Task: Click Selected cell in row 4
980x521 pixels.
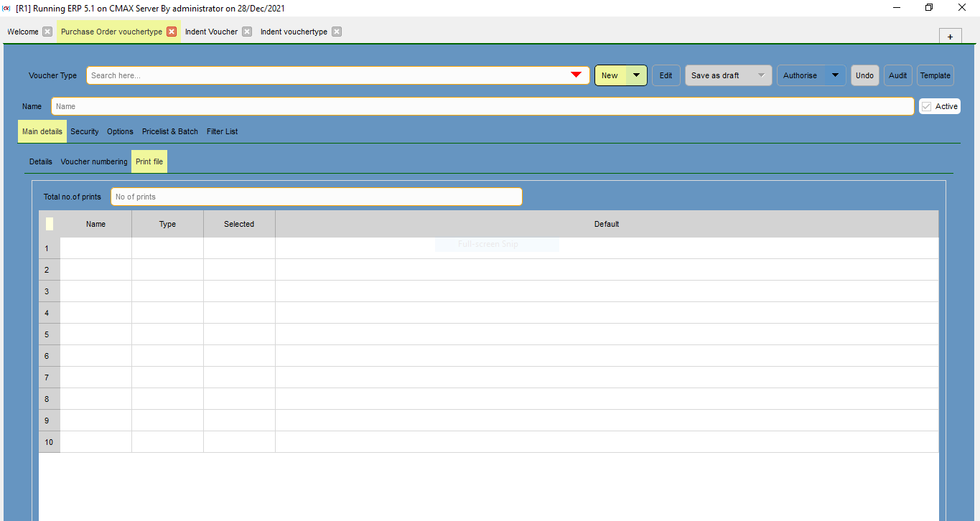Action: 240,313
